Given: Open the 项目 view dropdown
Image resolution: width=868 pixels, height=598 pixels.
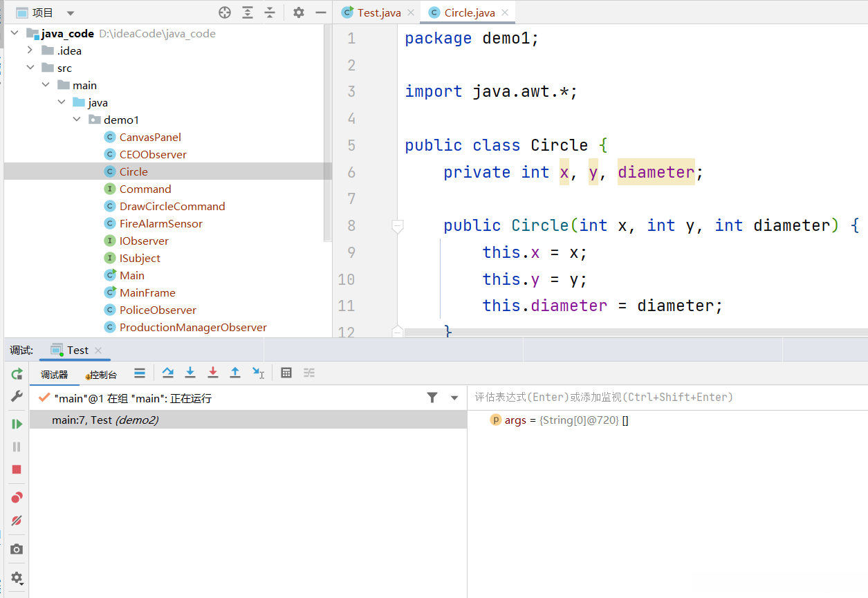Looking at the screenshot, I should pos(71,12).
